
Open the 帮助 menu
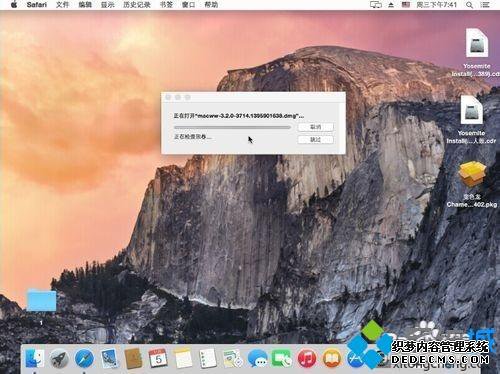(x=211, y=5)
